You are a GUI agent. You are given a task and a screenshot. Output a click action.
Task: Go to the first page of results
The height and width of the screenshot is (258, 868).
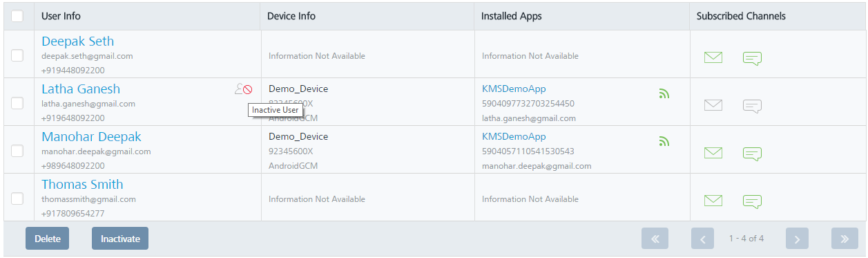coord(655,239)
